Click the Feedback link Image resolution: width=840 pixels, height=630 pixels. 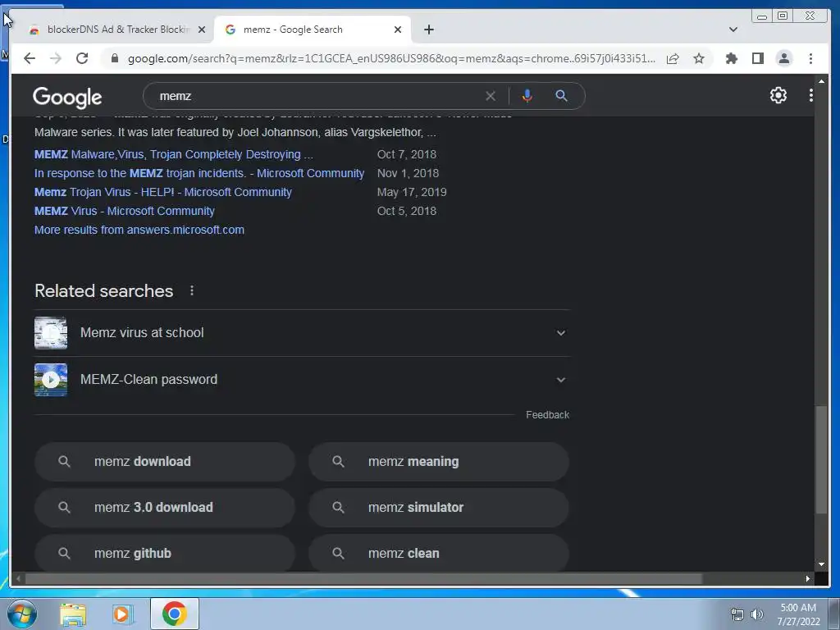(x=547, y=414)
